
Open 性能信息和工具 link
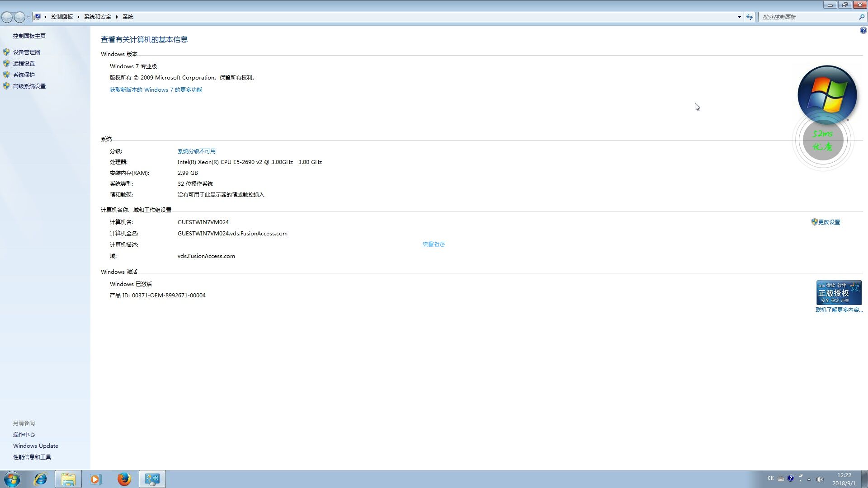pos(32,457)
